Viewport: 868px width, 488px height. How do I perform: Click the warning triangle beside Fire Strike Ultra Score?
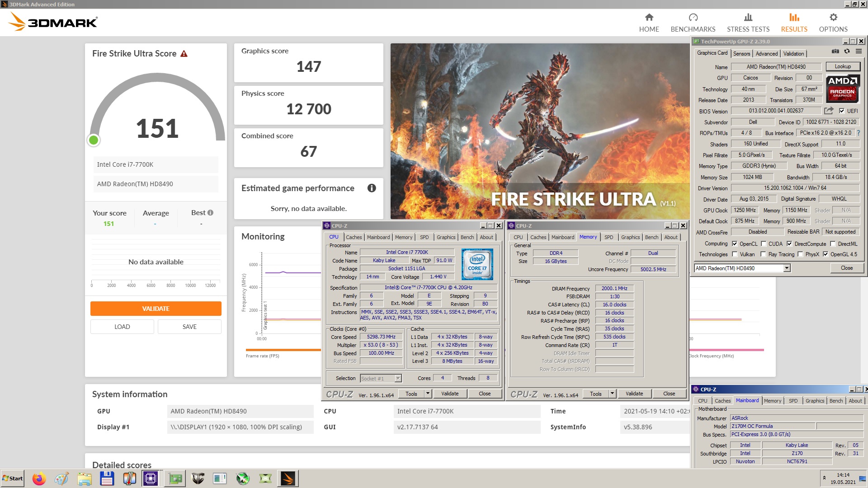tap(184, 54)
